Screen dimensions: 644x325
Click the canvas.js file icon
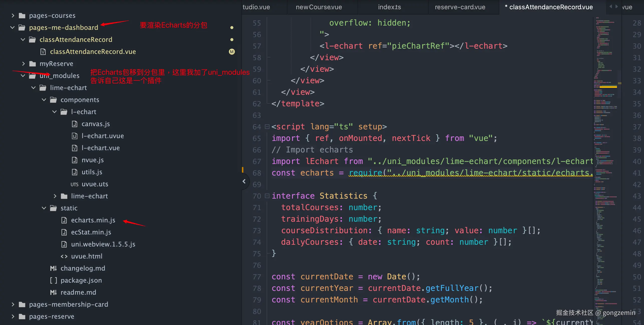[75, 124]
